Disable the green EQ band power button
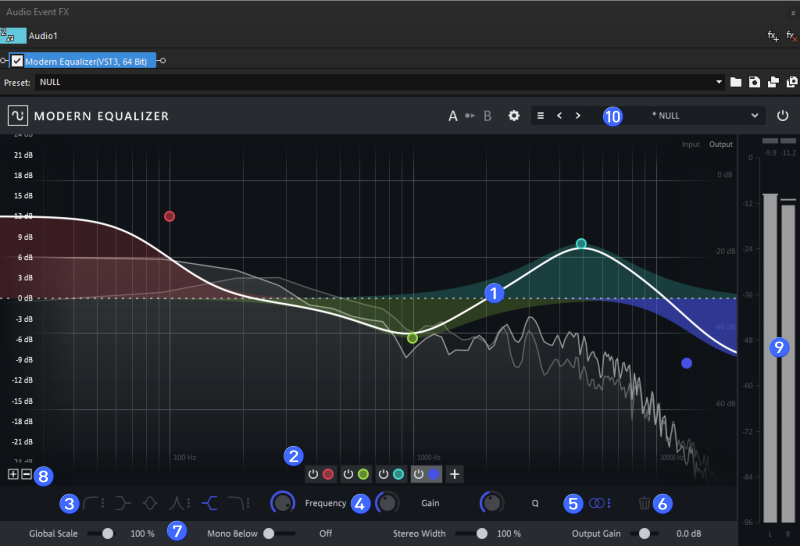The width and height of the screenshot is (800, 546). (348, 474)
